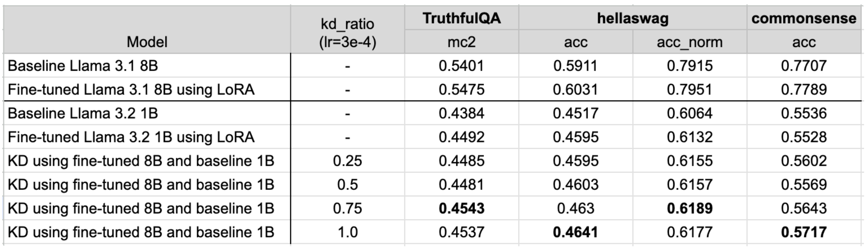The height and width of the screenshot is (248, 868).
Task: Select the hellaswag merged header cell
Action: 632,18
